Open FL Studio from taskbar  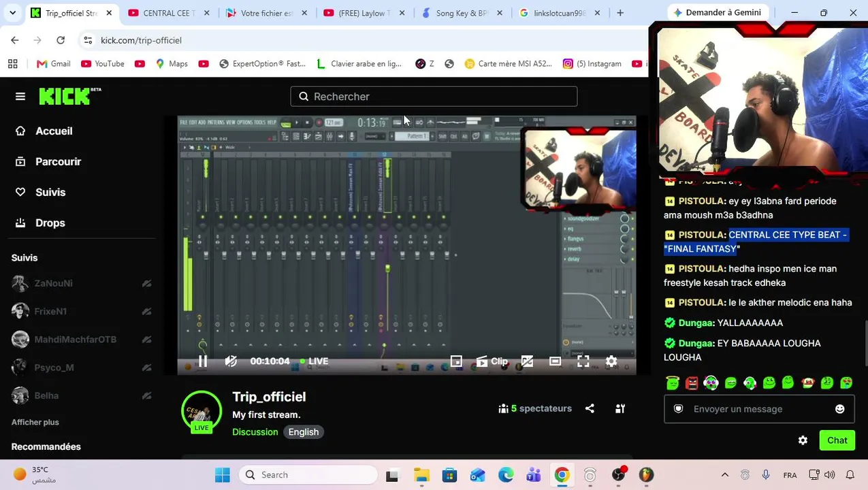coord(646,475)
